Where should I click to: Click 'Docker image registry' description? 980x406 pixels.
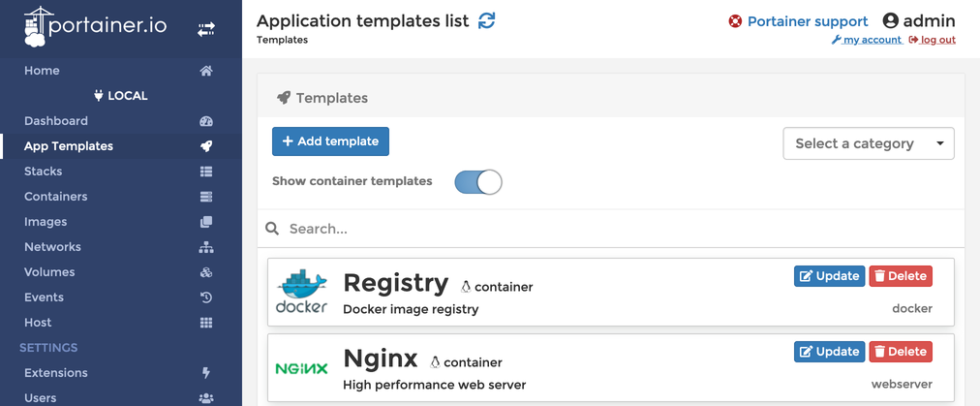pos(411,309)
